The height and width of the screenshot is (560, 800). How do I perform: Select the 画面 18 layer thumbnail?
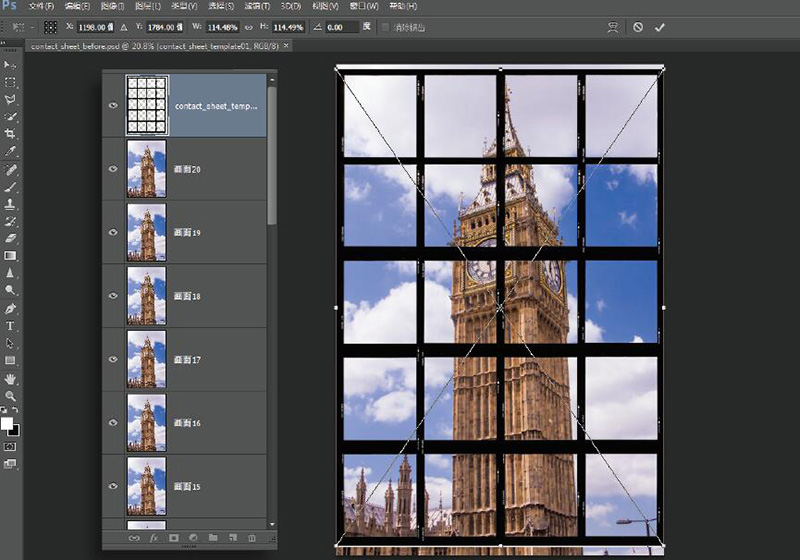[x=146, y=296]
